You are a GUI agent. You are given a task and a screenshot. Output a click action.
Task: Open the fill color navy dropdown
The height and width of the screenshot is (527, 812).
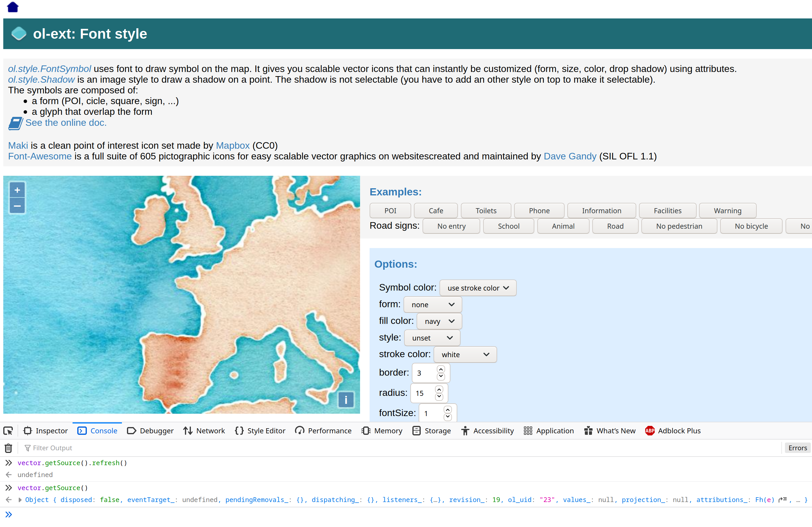click(x=439, y=321)
